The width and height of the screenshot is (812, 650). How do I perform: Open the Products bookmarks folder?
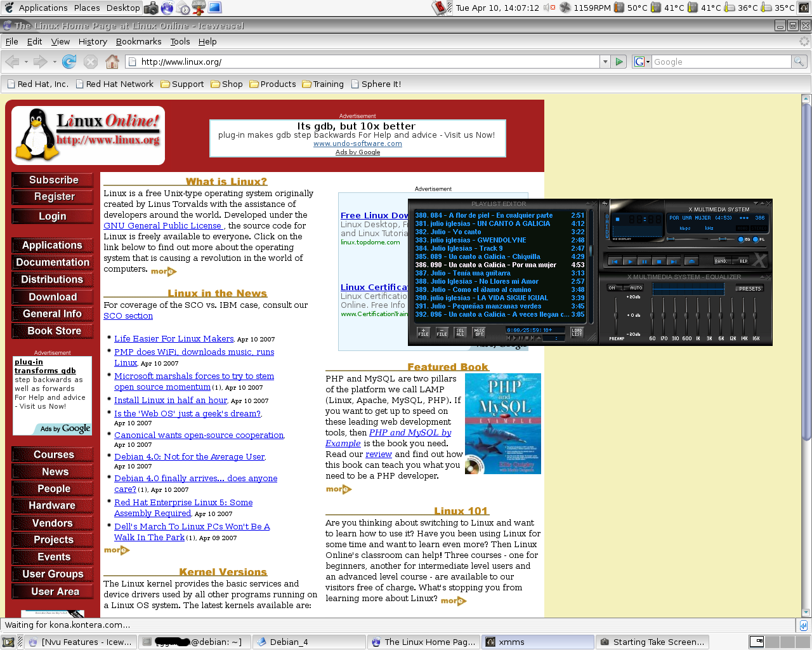point(273,84)
